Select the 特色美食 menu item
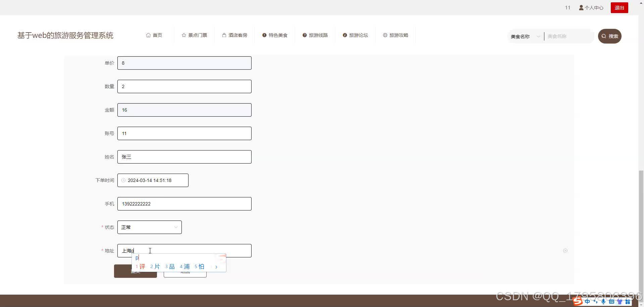The width and height of the screenshot is (644, 307). 275,35
